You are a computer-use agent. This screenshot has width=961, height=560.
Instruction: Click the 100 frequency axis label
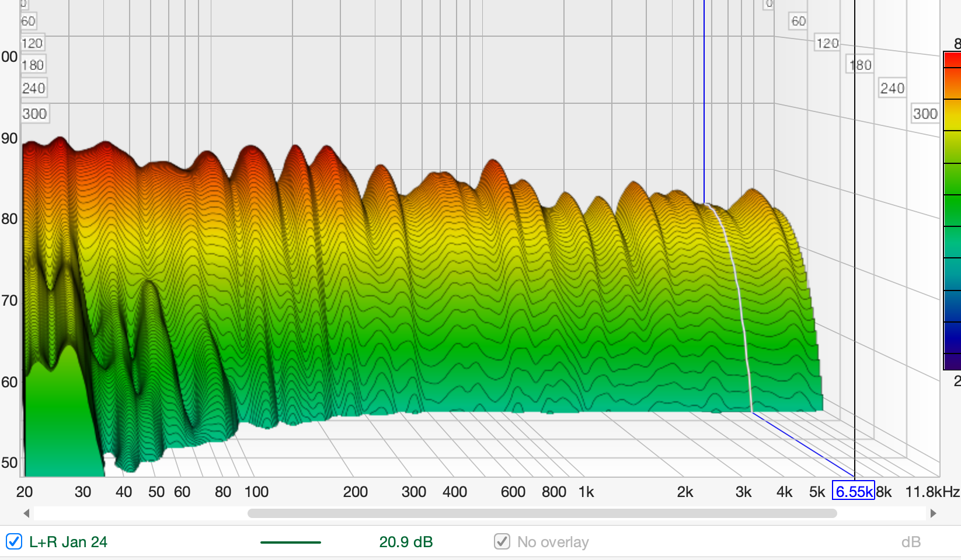coord(256,492)
